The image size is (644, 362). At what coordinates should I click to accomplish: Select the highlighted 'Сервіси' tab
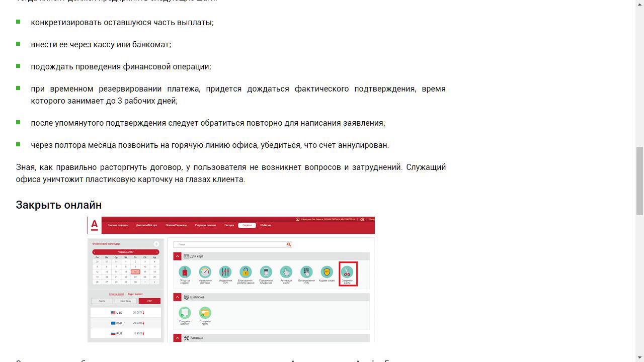247,225
